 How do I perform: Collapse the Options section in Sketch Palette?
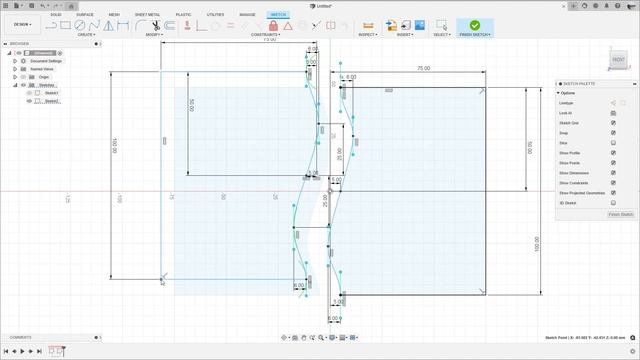click(x=558, y=93)
